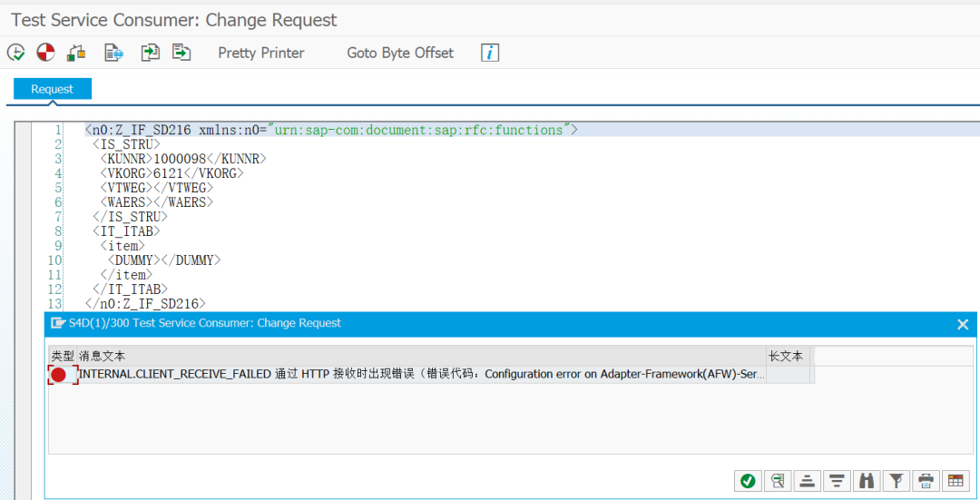Screen dimensions: 980x500
Task: Click the green and orange boxes hierarchy icon
Action: tap(76, 53)
